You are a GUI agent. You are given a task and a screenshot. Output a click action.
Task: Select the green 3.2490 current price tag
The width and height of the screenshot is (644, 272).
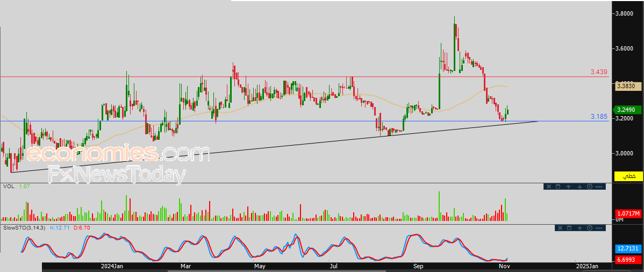coord(627,110)
